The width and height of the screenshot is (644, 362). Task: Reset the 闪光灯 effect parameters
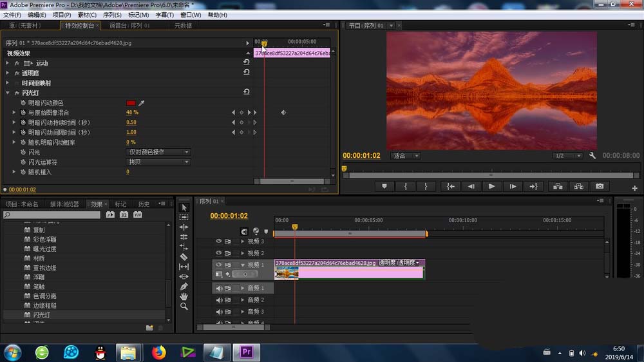246,93
